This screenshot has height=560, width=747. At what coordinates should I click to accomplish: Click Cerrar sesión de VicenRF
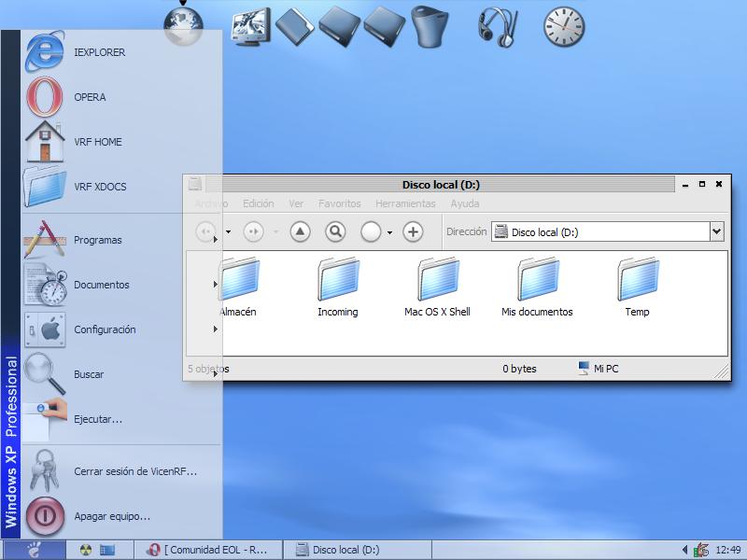pos(135,471)
